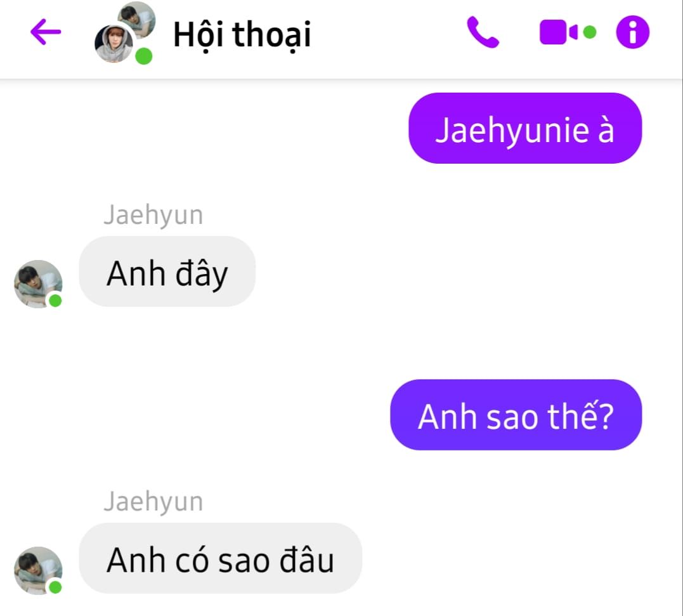683x616 pixels.
Task: Click the hooded person avatar in header
Action: (114, 44)
